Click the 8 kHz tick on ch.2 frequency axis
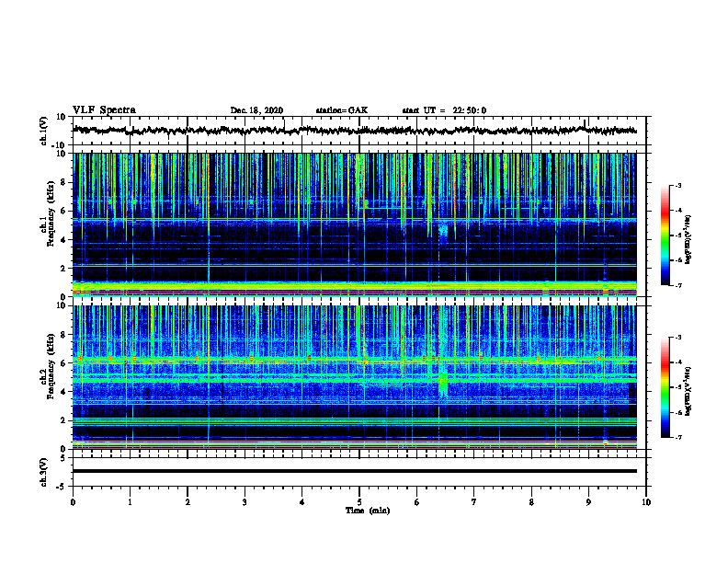Image resolution: width=728 pixels, height=563 pixels. [64, 335]
